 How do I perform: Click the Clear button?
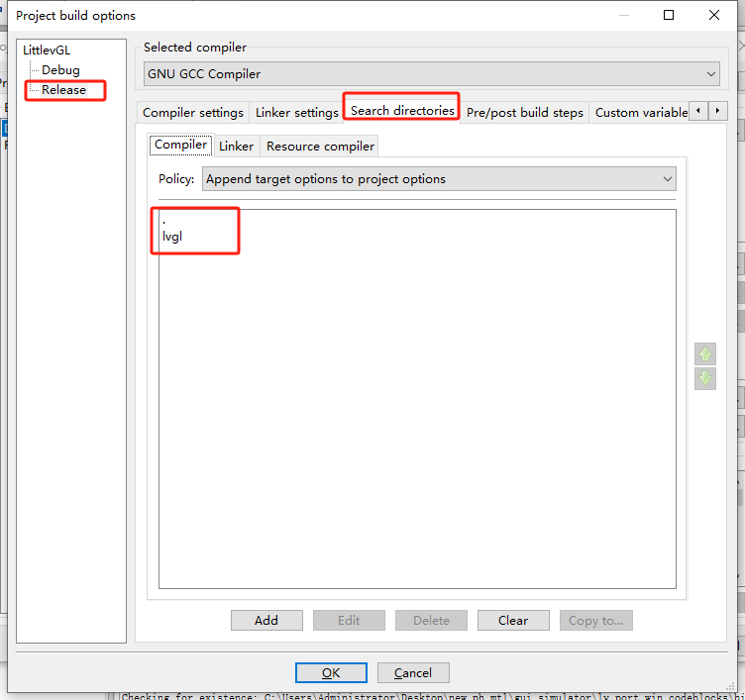pyautogui.click(x=513, y=620)
